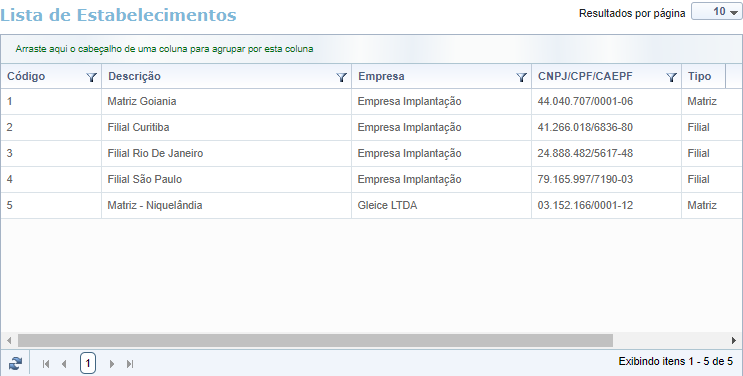
Task: Sort by the Descrição column header
Action: 135,76
